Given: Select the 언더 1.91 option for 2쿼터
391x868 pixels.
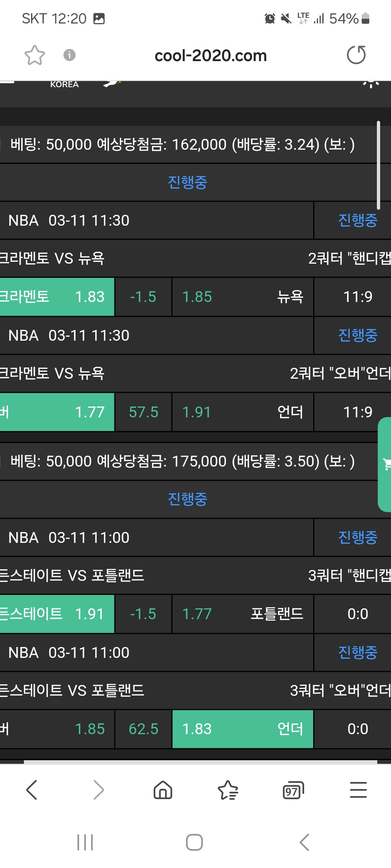Looking at the screenshot, I should click(242, 412).
